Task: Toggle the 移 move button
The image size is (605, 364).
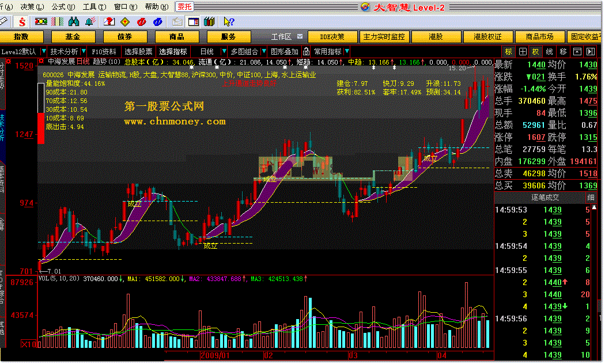Action: [x=564, y=52]
